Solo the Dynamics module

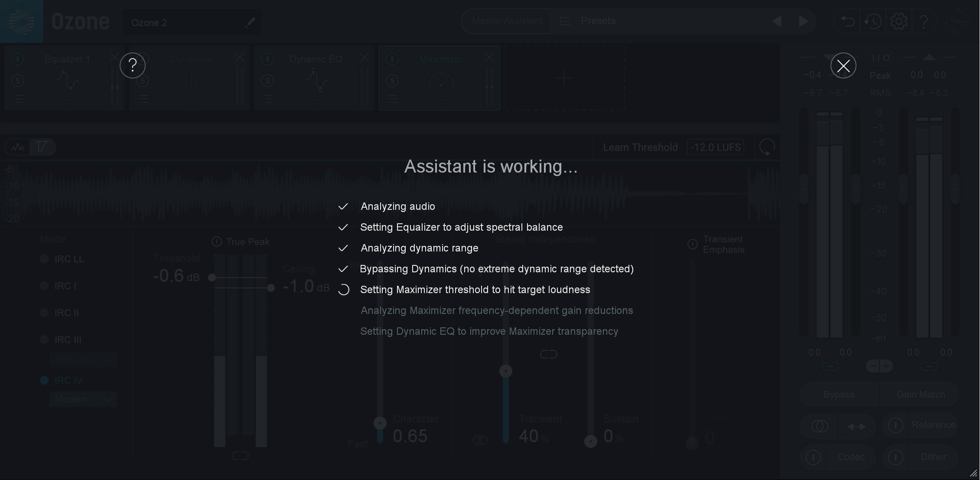click(143, 81)
